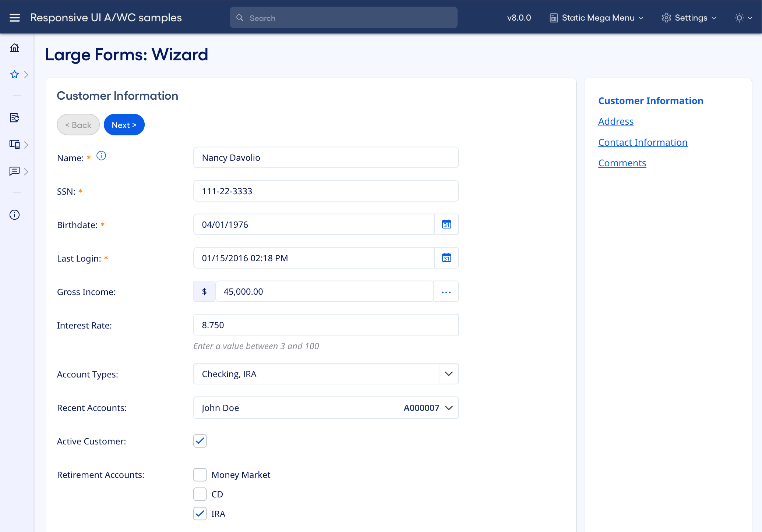Open the hamburger menu in the top bar
This screenshot has width=762, height=532.
(14, 17)
